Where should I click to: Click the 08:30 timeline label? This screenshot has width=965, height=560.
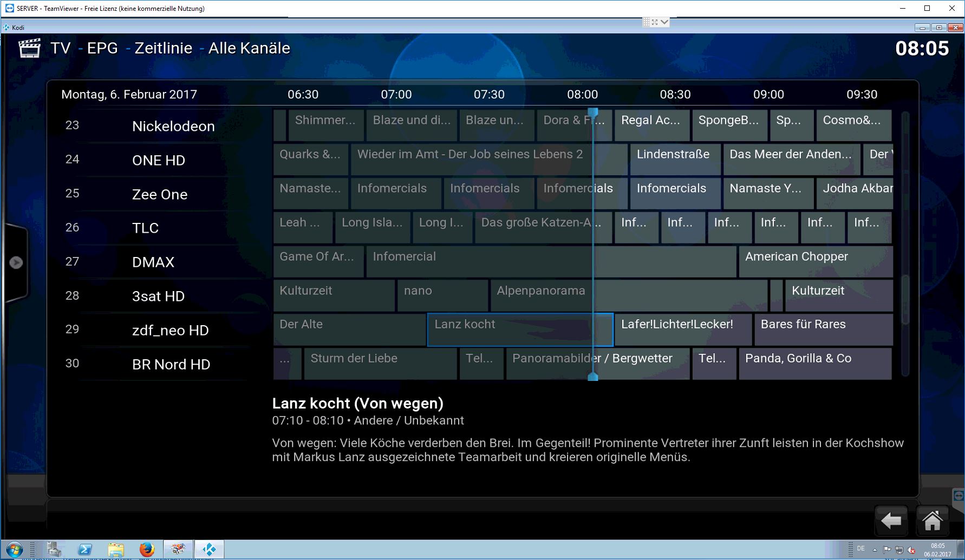coord(675,95)
